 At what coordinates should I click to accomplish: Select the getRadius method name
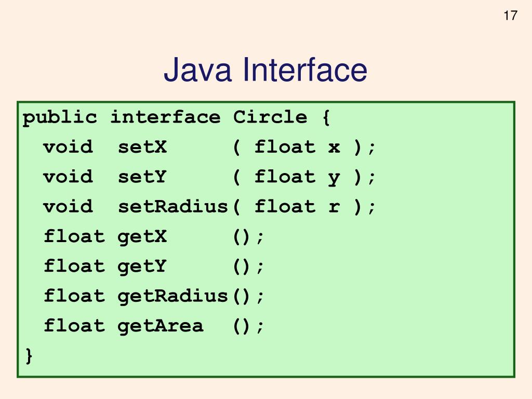172,296
